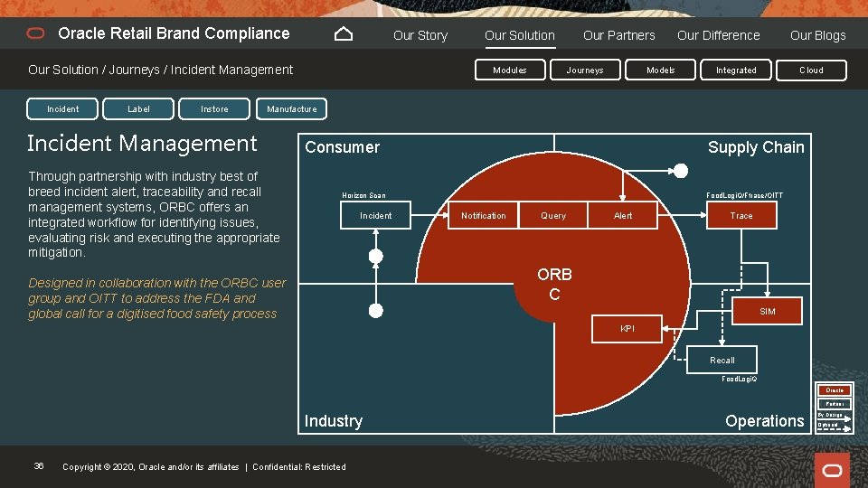Screen dimensions: 868x488
Task: Click the Journeys button
Action: (x=585, y=70)
